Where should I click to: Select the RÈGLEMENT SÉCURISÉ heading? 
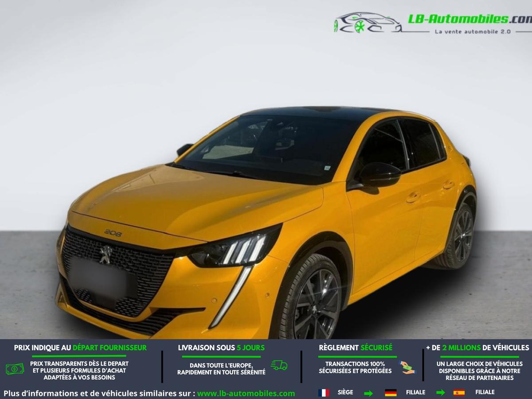(x=356, y=348)
